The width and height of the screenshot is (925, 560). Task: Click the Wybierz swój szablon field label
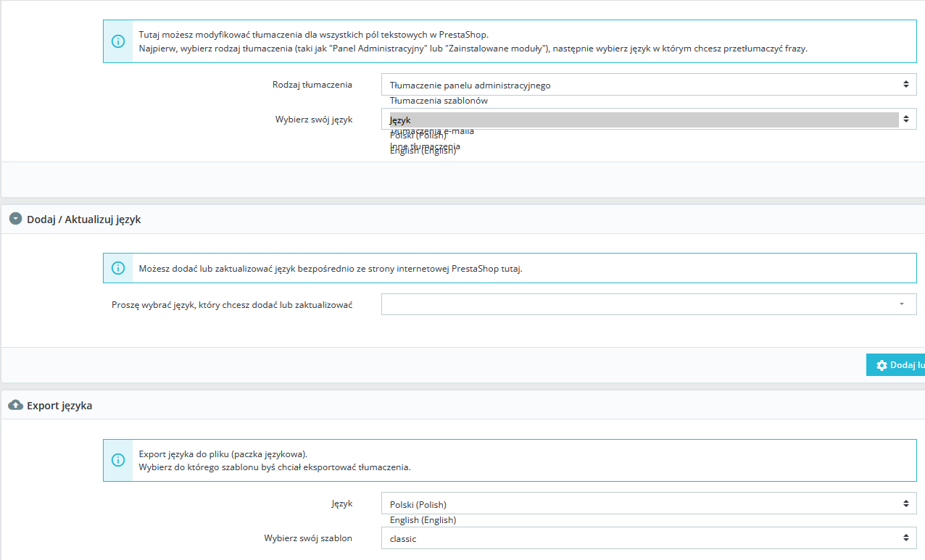point(308,538)
